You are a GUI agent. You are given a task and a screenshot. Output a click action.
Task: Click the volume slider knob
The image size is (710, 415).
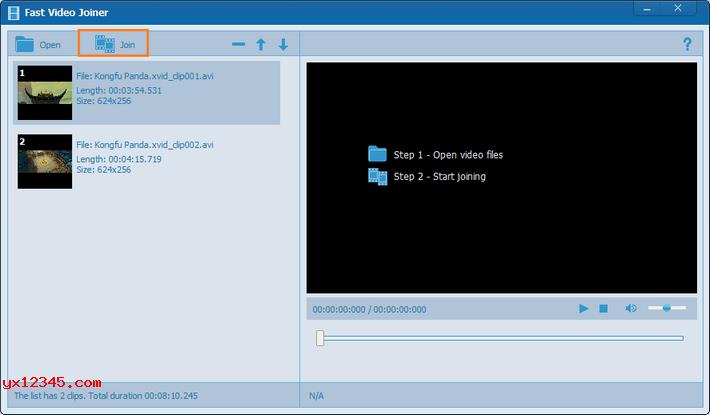pyautogui.click(x=666, y=308)
